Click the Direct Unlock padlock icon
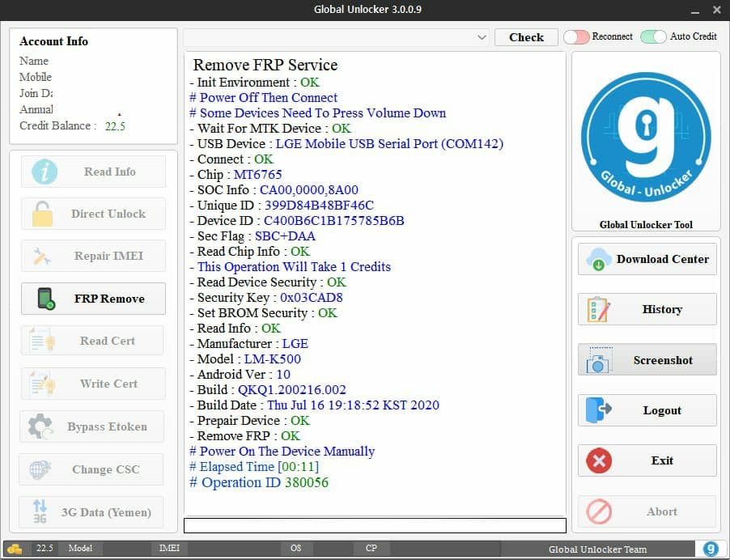Screen dimensions: 730x560 click(x=42, y=214)
